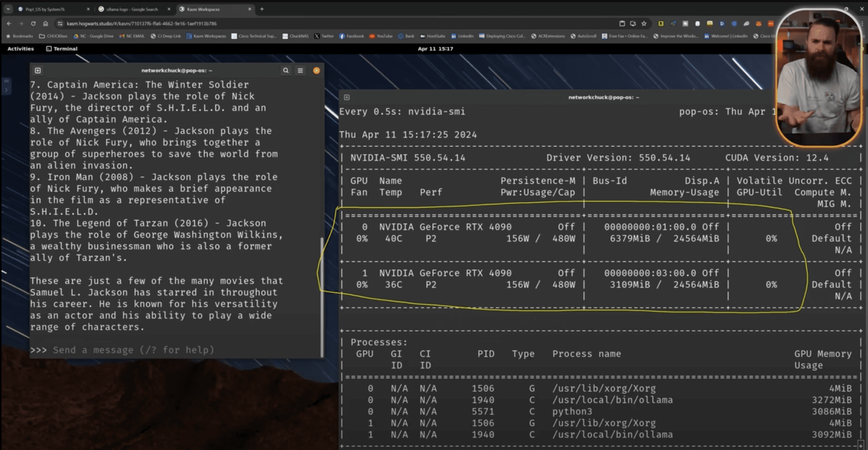The width and height of the screenshot is (868, 450).
Task: Switch to the ollama logo Google Search tab
Action: [x=132, y=9]
